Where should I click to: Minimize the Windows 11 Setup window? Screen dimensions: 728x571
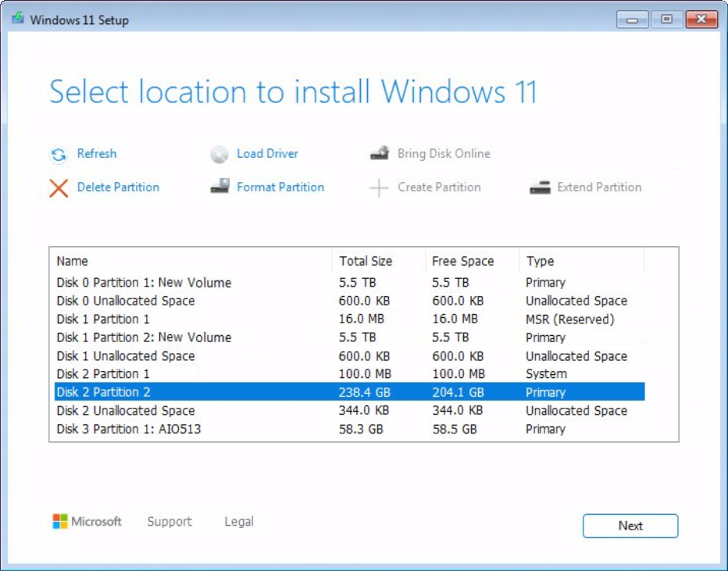click(633, 20)
